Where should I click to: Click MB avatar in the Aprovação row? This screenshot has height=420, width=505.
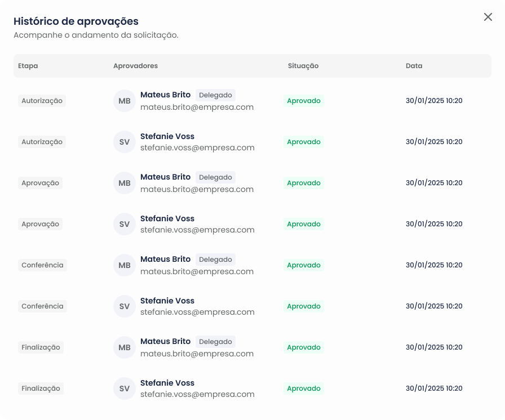[x=125, y=183]
